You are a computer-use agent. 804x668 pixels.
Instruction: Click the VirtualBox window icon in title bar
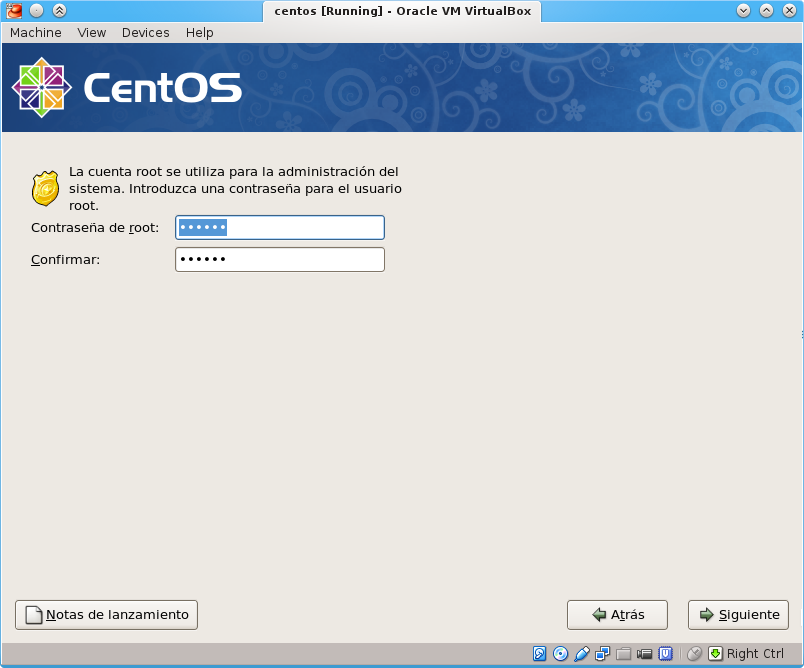click(14, 10)
